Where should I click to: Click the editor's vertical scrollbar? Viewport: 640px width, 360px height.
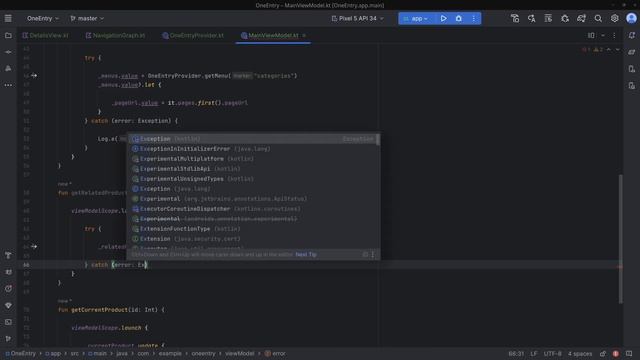(621, 239)
